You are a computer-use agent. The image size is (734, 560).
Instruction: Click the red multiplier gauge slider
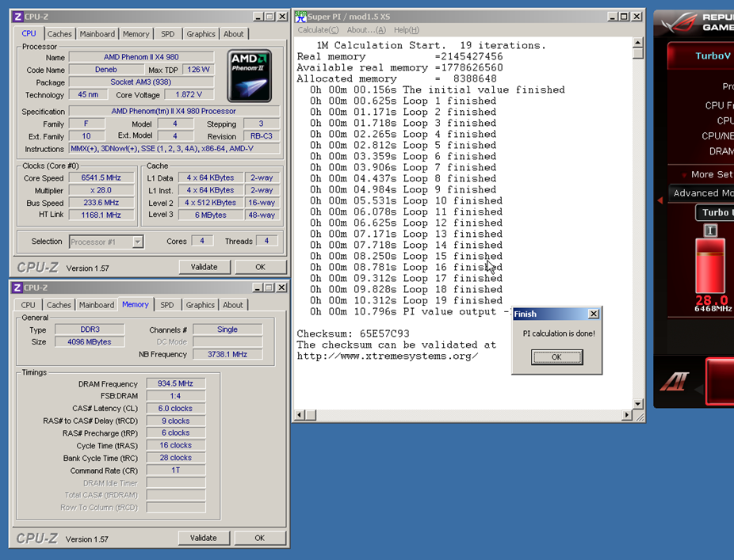(x=710, y=265)
